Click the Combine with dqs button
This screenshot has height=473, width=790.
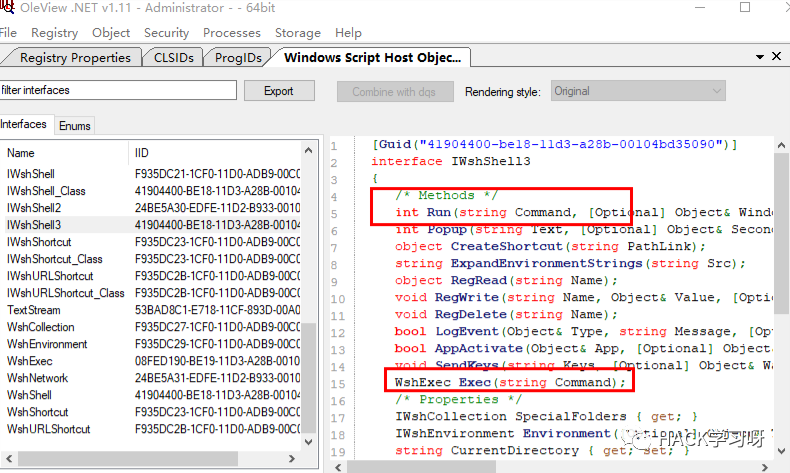(x=395, y=92)
